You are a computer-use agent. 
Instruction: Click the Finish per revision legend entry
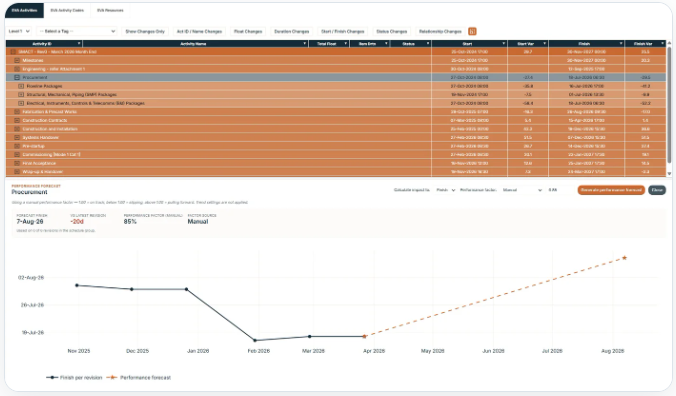(74, 377)
